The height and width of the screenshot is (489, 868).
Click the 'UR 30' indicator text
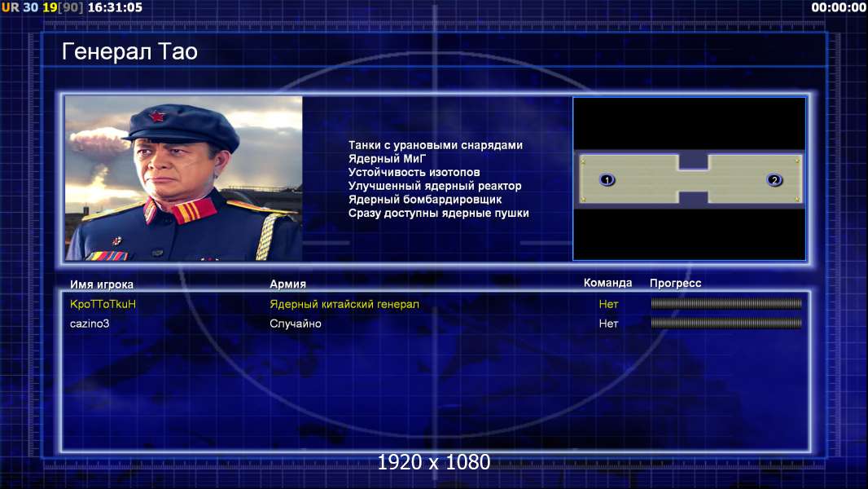(x=20, y=7)
